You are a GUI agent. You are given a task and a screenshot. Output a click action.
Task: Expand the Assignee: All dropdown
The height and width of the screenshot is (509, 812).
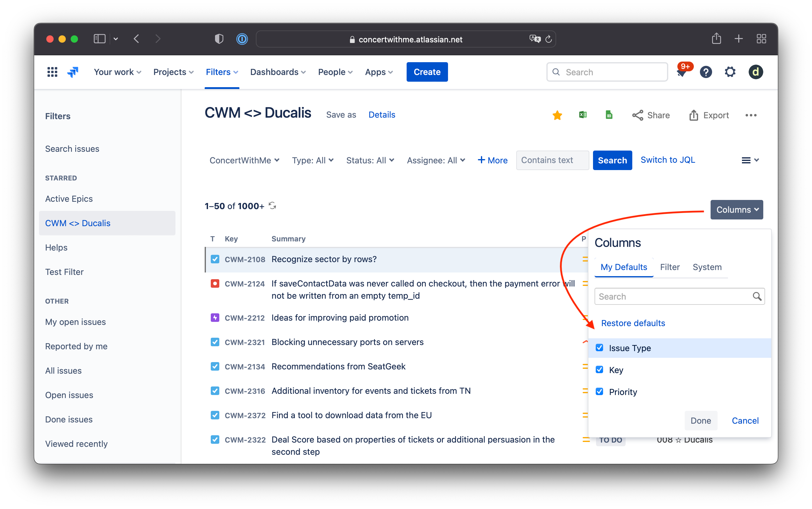[436, 160]
